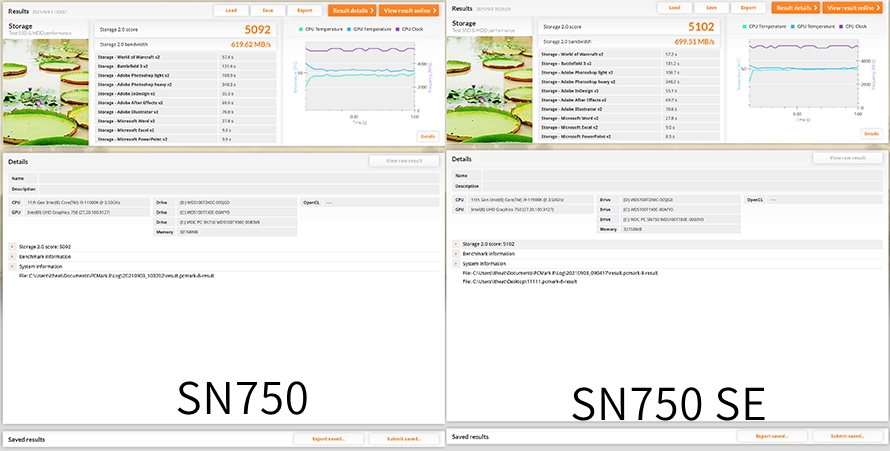Toggle CPU Temperature legend in left window chart
Image resolution: width=890 pixels, height=451 pixels.
(320, 29)
